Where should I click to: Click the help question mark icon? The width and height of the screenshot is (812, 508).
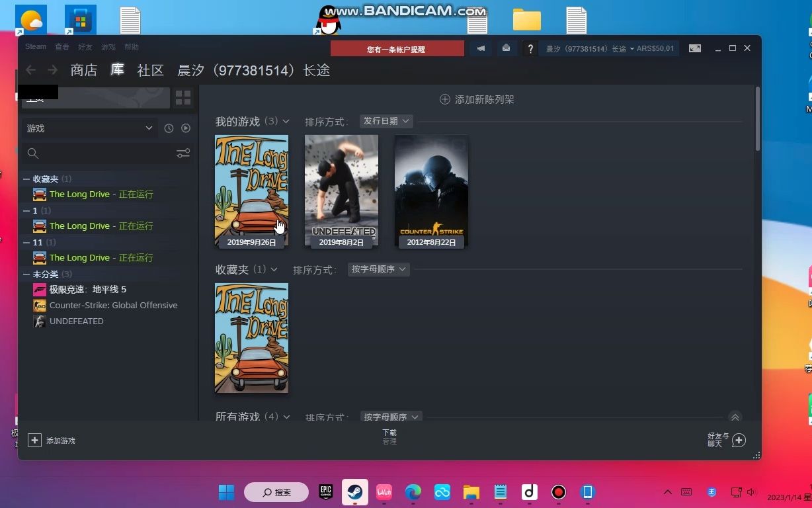pyautogui.click(x=530, y=48)
